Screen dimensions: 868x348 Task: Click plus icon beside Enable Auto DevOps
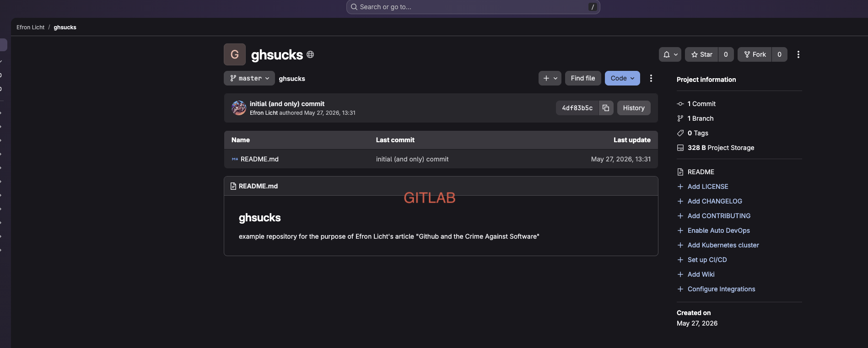point(680,230)
